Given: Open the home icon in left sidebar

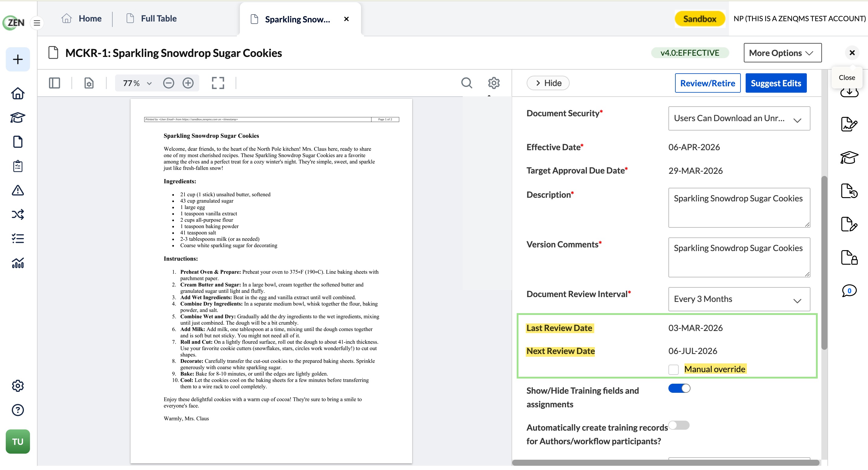Looking at the screenshot, I should [x=18, y=93].
